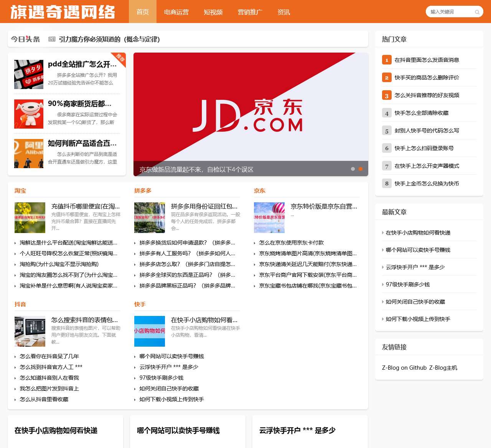491x448 pixels.
Task: Click the newspaper icon beside today's headline
Action: point(52,39)
